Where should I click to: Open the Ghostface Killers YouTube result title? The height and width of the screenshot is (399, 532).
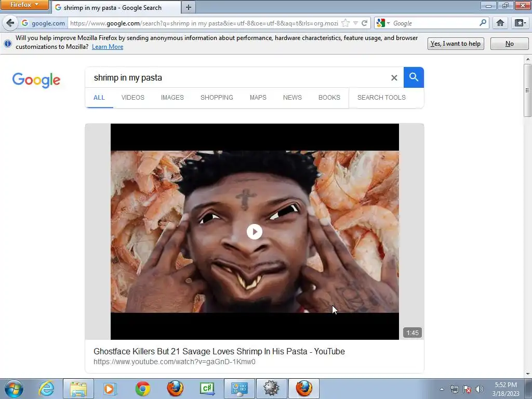[219, 351]
